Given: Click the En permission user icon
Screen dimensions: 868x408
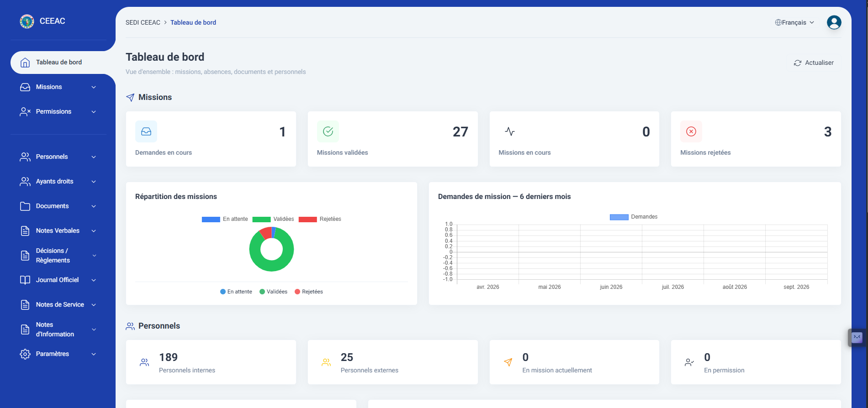Looking at the screenshot, I should point(689,362).
